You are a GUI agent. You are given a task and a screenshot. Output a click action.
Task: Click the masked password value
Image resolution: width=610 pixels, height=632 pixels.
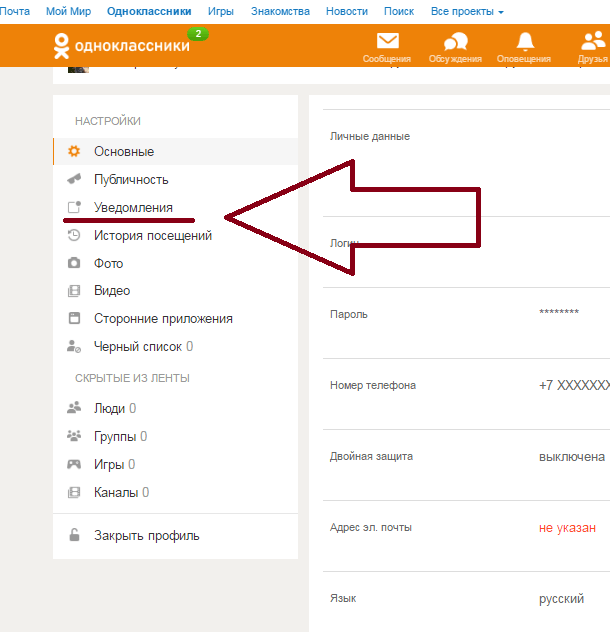click(559, 312)
